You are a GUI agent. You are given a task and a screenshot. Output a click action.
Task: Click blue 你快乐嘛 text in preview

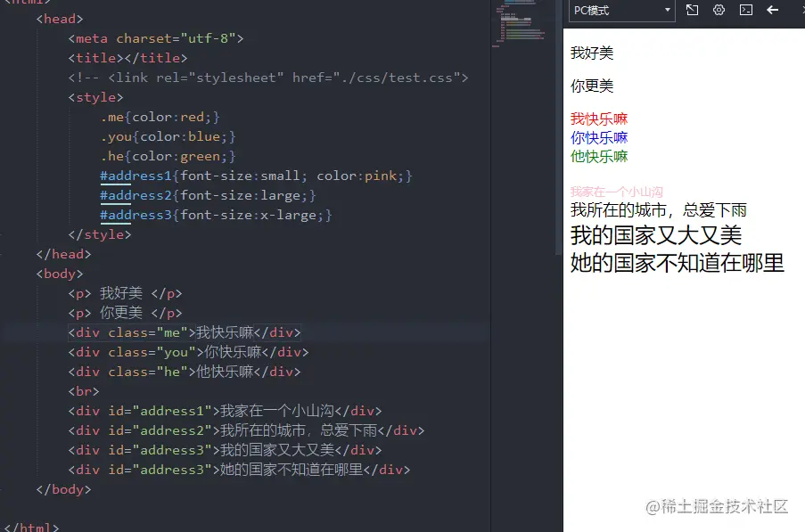[599, 137]
